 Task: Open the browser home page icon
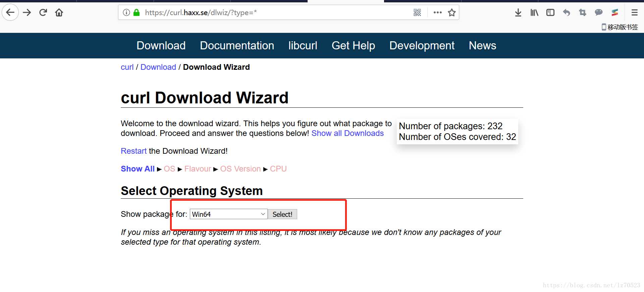(59, 12)
